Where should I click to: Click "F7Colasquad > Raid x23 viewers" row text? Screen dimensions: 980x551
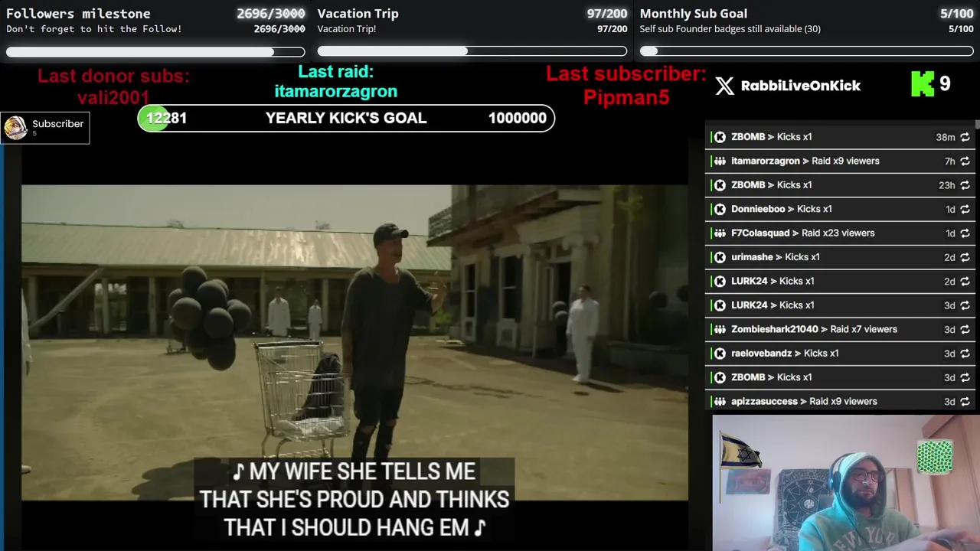pyautogui.click(x=802, y=233)
